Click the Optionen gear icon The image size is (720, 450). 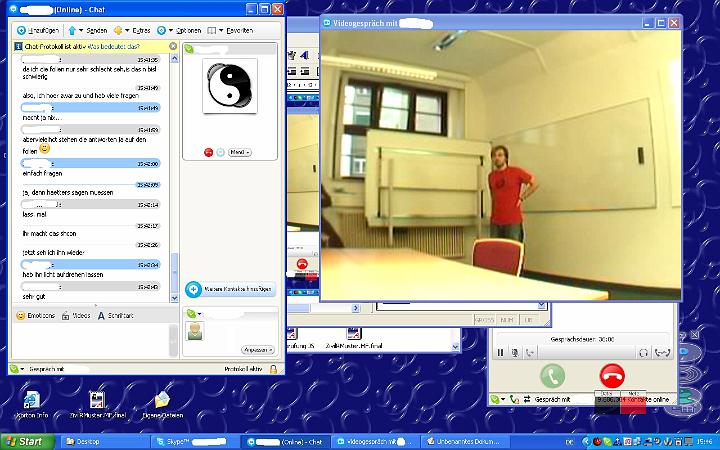[x=161, y=31]
